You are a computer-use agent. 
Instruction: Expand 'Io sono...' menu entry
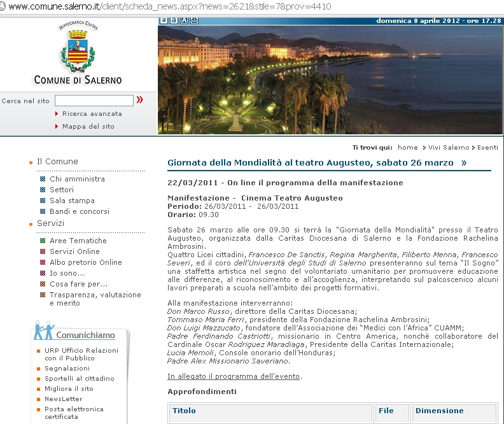click(x=67, y=273)
